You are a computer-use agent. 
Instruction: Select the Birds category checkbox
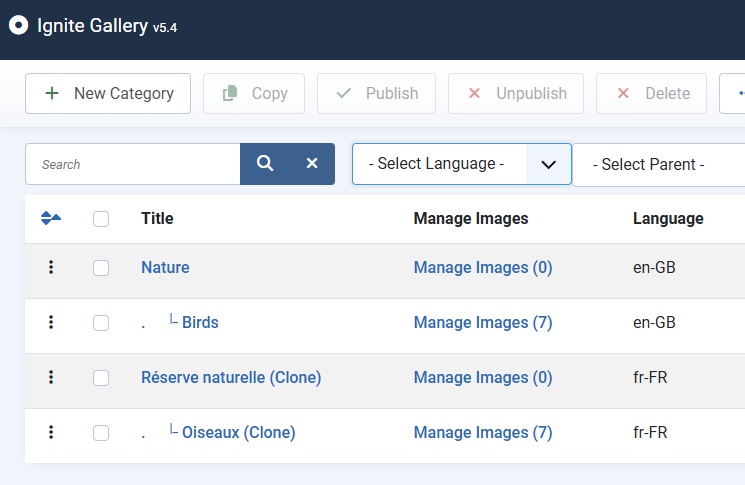[101, 323]
